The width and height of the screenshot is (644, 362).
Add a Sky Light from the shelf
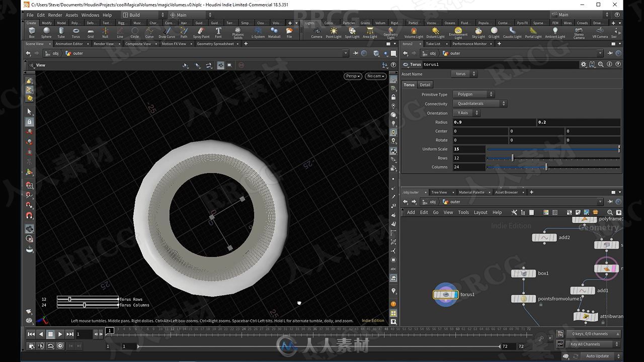pos(478,33)
